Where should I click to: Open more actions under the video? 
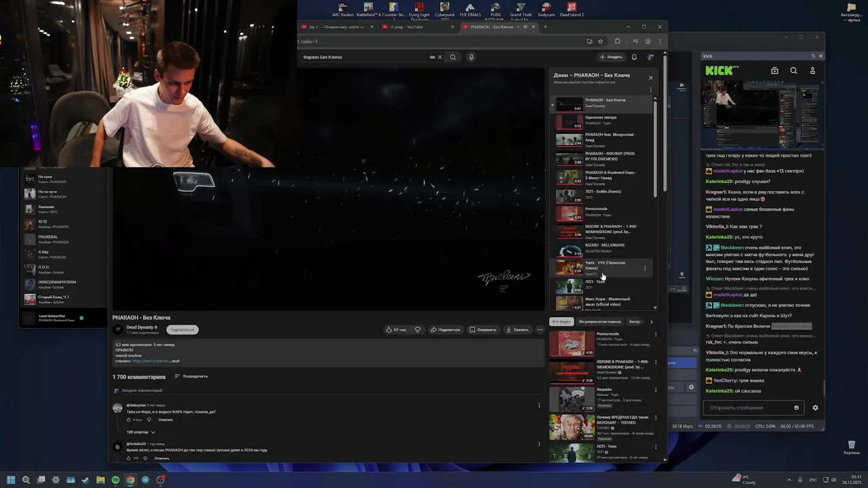(540, 329)
